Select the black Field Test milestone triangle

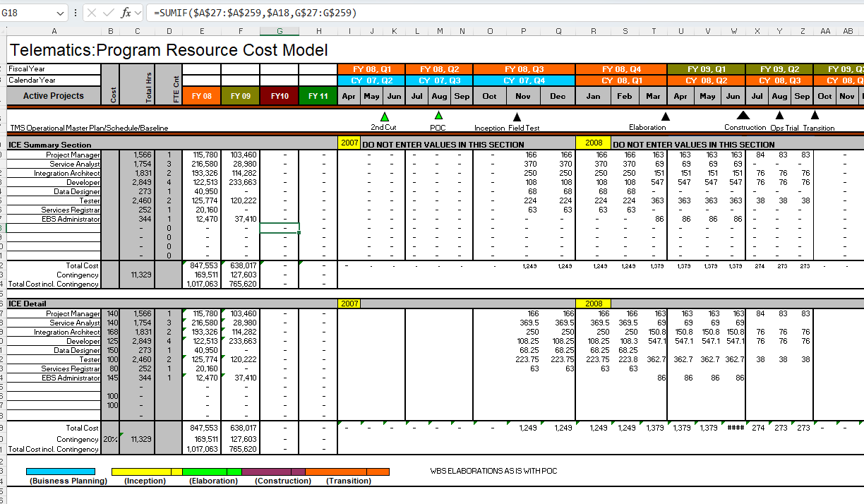pos(517,117)
